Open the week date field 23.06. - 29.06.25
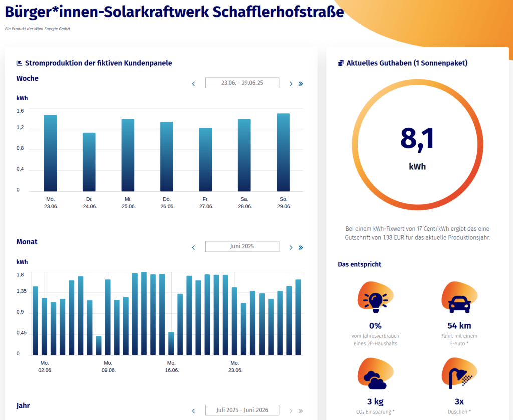 242,83
